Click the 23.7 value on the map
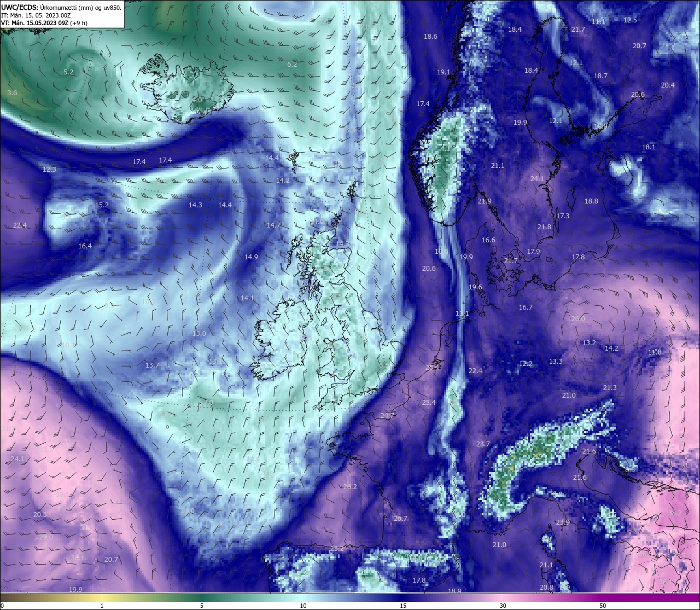Screen dimensions: 700x610 click(x=483, y=444)
